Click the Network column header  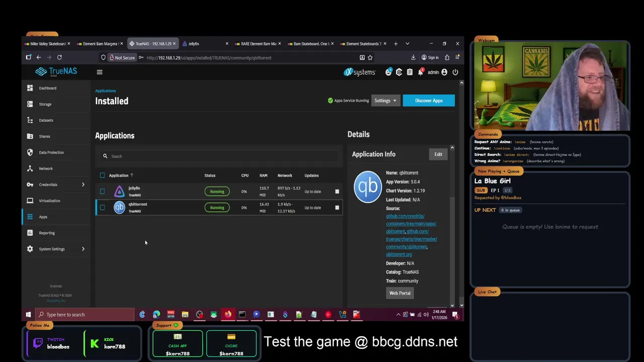(x=285, y=175)
